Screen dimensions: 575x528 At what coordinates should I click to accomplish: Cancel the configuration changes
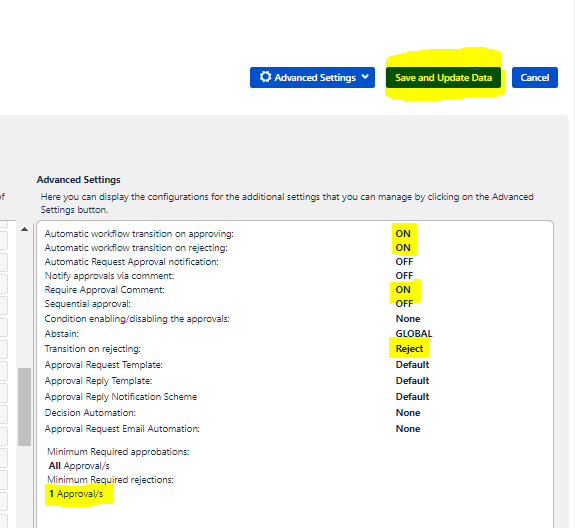(535, 77)
